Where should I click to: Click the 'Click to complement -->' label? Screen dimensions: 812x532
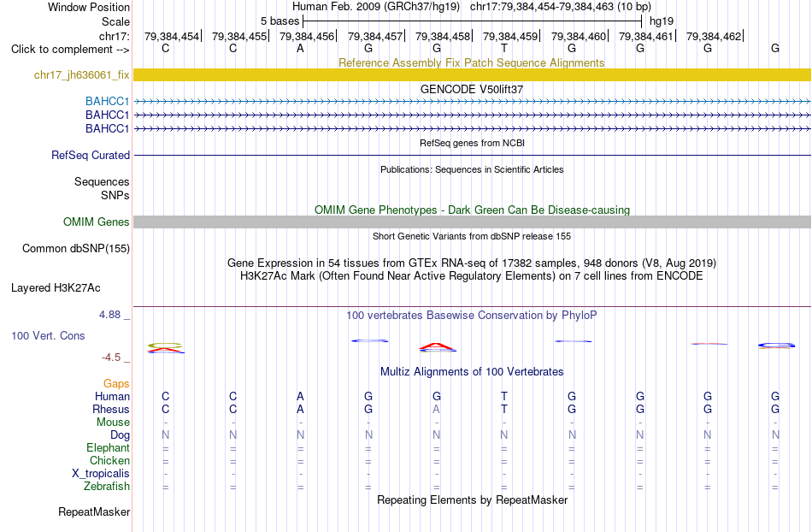click(x=70, y=50)
